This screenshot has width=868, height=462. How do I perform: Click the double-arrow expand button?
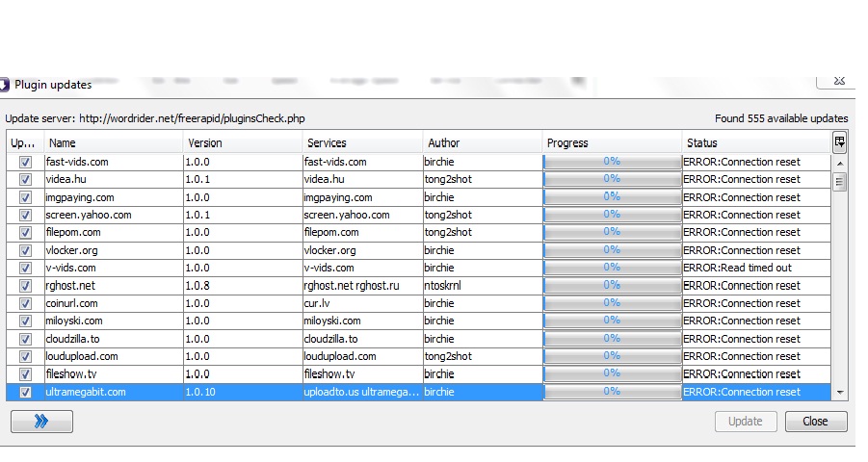pyautogui.click(x=41, y=422)
